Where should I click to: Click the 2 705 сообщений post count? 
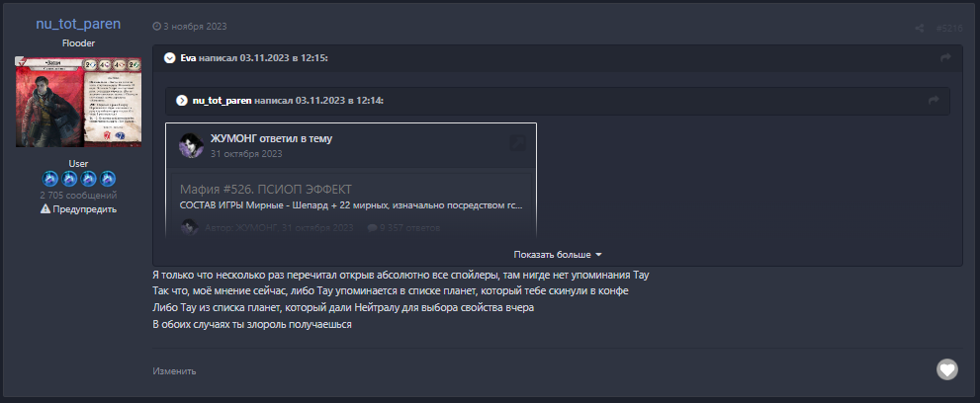pyautogui.click(x=78, y=196)
